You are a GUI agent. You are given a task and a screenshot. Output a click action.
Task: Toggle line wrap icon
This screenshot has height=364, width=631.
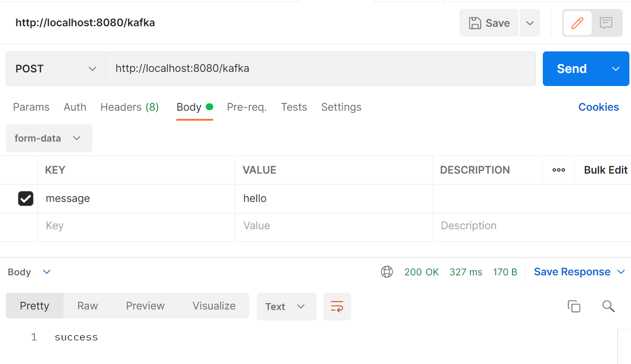coord(337,306)
